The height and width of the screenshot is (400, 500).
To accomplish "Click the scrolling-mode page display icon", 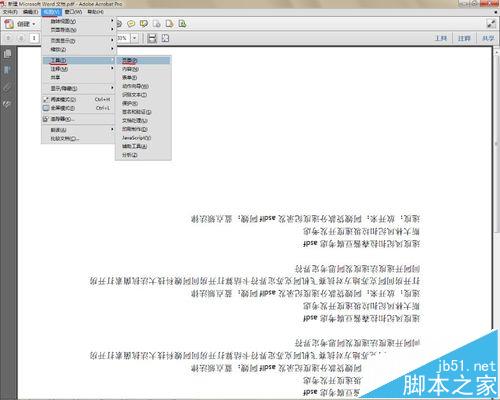I will tap(152, 38).
